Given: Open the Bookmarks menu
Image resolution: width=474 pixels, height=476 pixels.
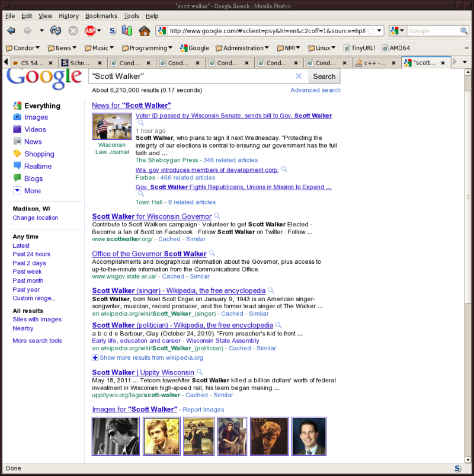Looking at the screenshot, I should tap(101, 16).
